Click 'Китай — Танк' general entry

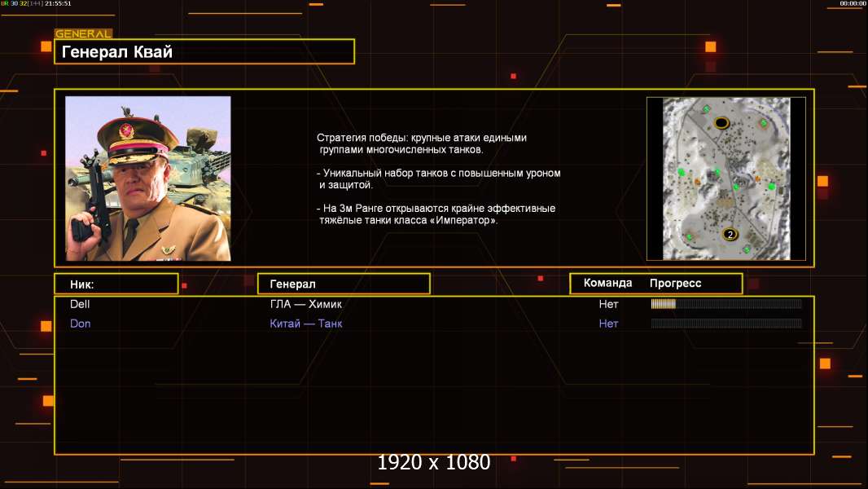(306, 324)
